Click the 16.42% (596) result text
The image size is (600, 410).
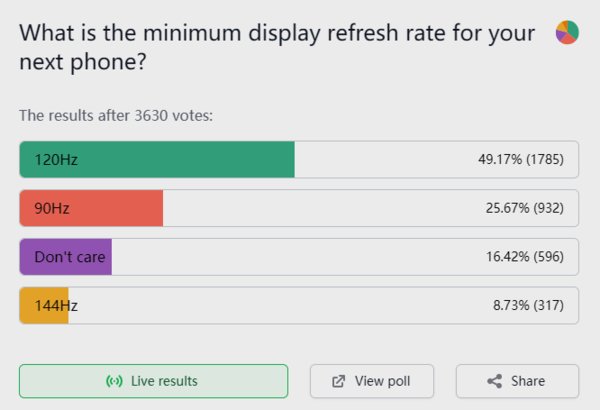[x=523, y=257]
